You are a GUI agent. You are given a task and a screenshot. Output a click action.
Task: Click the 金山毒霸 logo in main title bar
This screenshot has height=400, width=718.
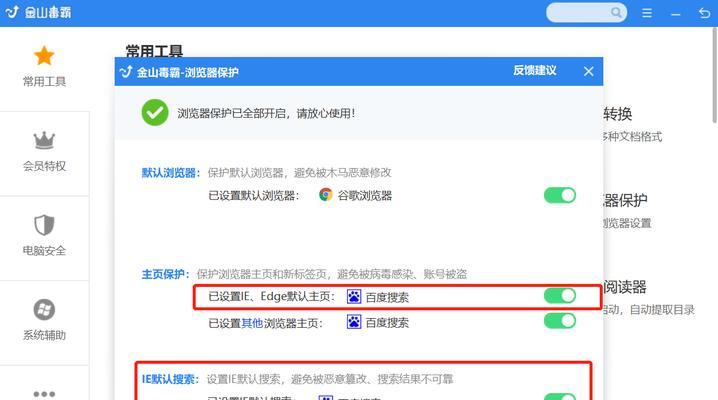[38, 12]
